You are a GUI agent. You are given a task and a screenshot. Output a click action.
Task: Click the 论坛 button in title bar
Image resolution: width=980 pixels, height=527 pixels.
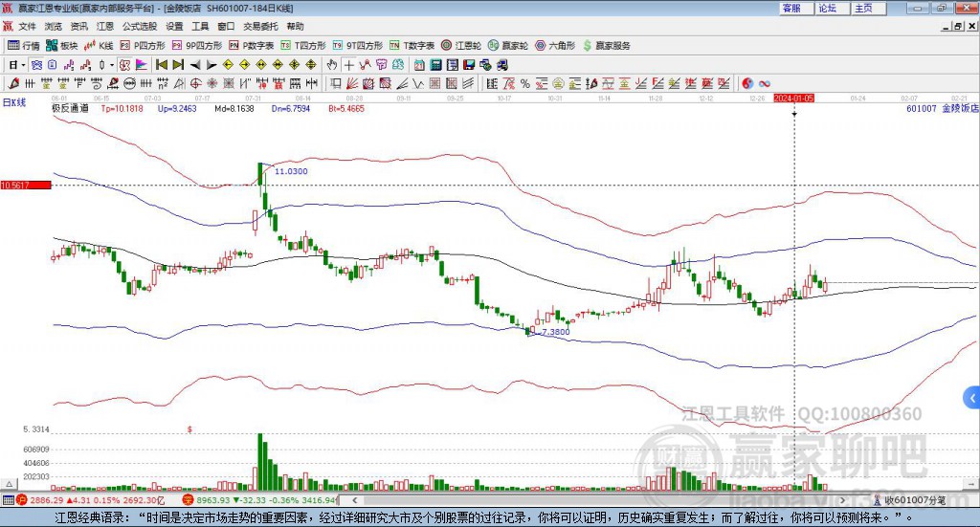(x=833, y=8)
